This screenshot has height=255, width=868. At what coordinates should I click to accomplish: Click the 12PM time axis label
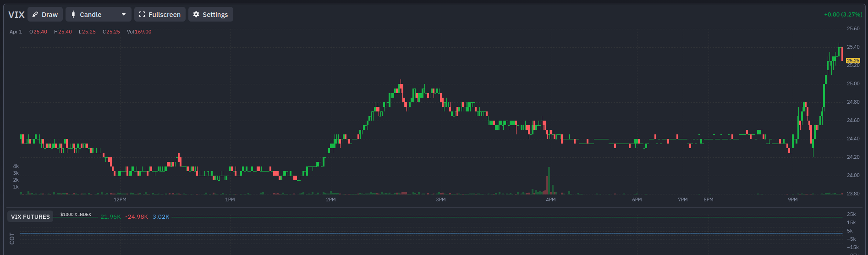(120, 200)
